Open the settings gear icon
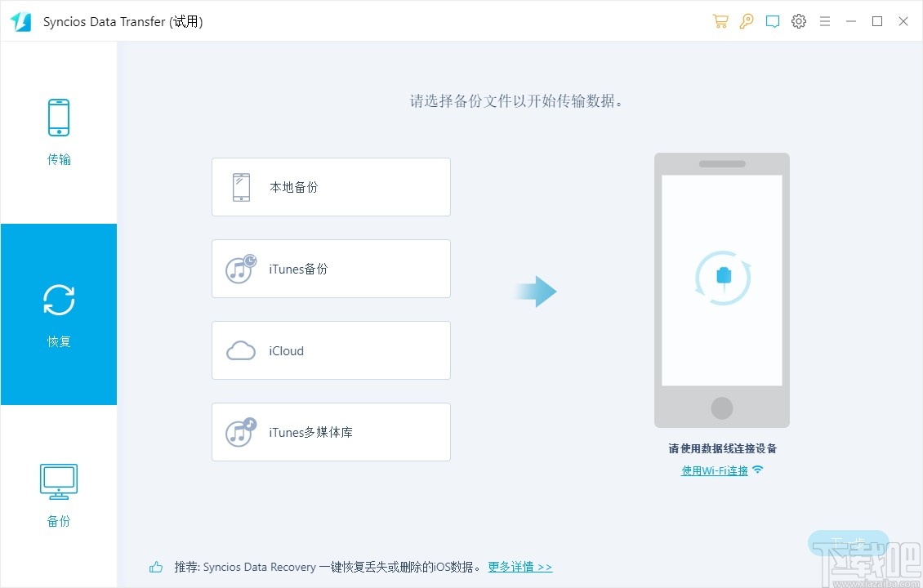The image size is (923, 588). 799,20
